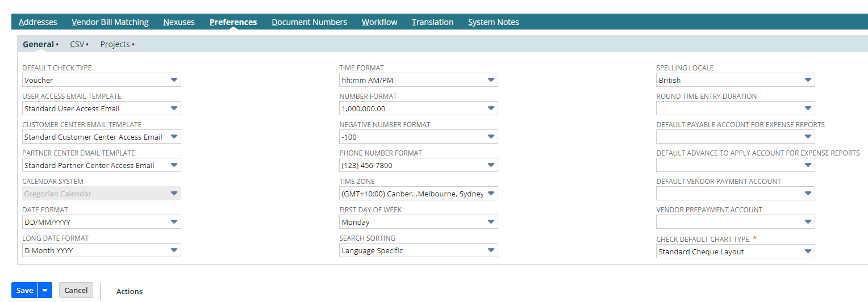Click the 'SPELLING LOCALE' field label
The image size is (868, 302).
click(685, 68)
